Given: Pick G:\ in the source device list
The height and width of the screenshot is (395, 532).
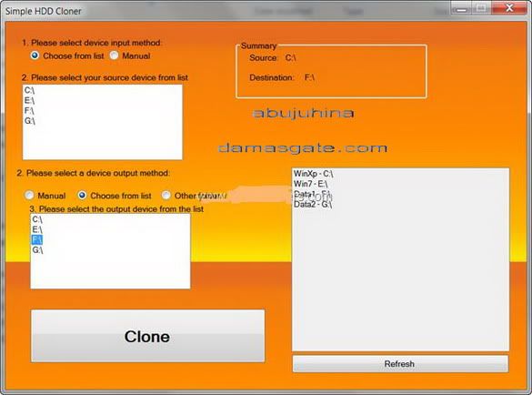Looking at the screenshot, I should tap(30, 121).
